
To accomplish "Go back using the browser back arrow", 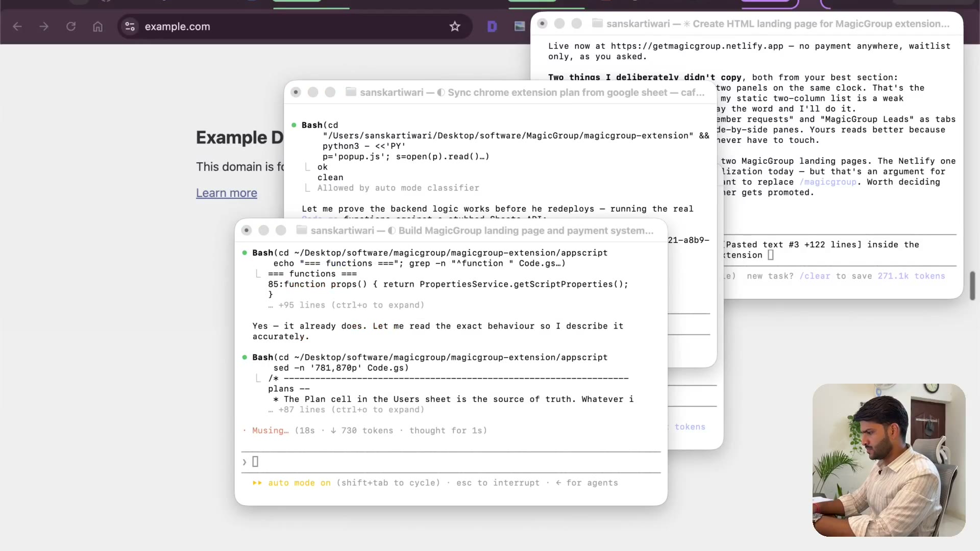I will pos(17,27).
